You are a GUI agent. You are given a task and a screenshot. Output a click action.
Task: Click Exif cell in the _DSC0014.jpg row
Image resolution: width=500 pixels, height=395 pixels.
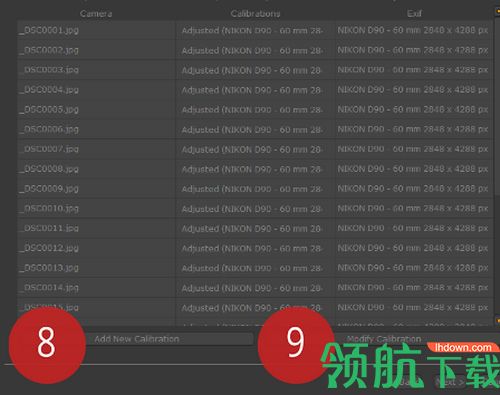coord(414,288)
